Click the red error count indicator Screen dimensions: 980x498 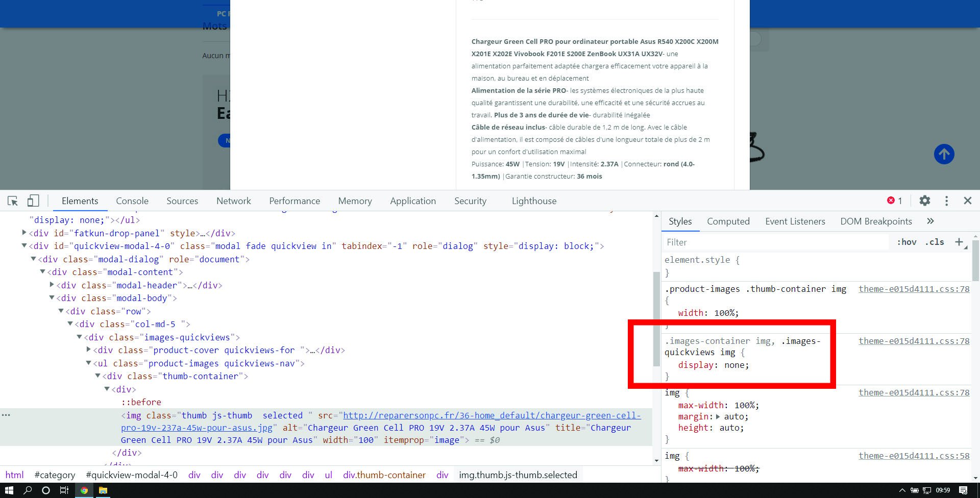click(895, 201)
